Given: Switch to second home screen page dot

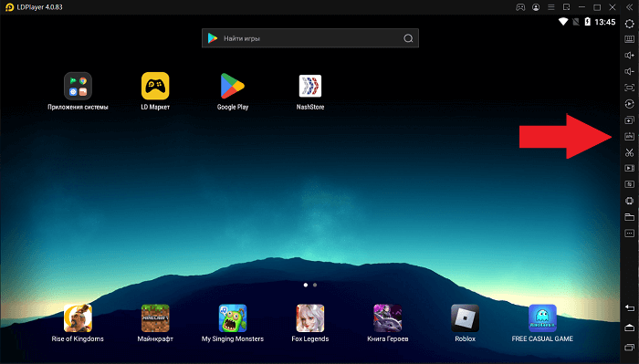Looking at the screenshot, I should click(x=315, y=285).
